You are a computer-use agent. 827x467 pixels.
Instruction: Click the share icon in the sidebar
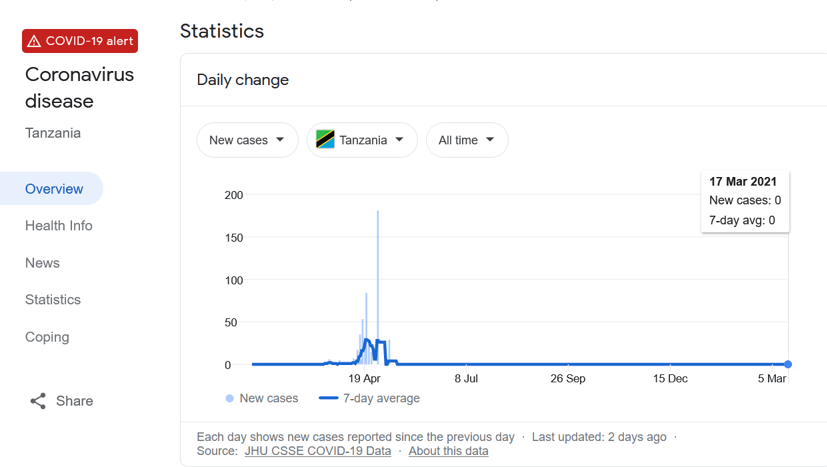(x=38, y=401)
